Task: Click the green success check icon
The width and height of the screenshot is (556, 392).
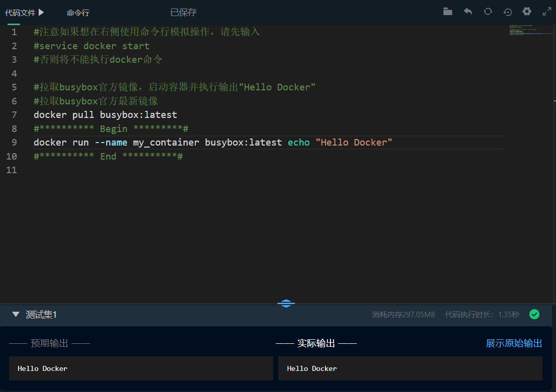Action: coord(534,314)
